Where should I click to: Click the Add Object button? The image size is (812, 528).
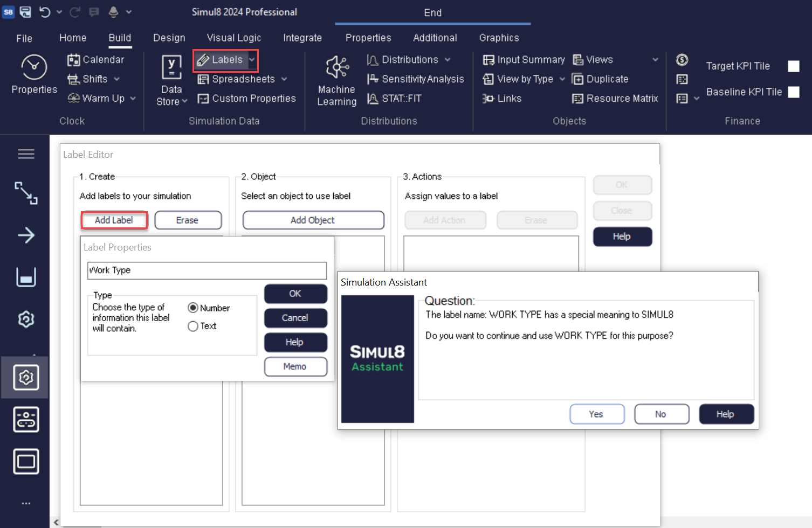[x=313, y=220]
